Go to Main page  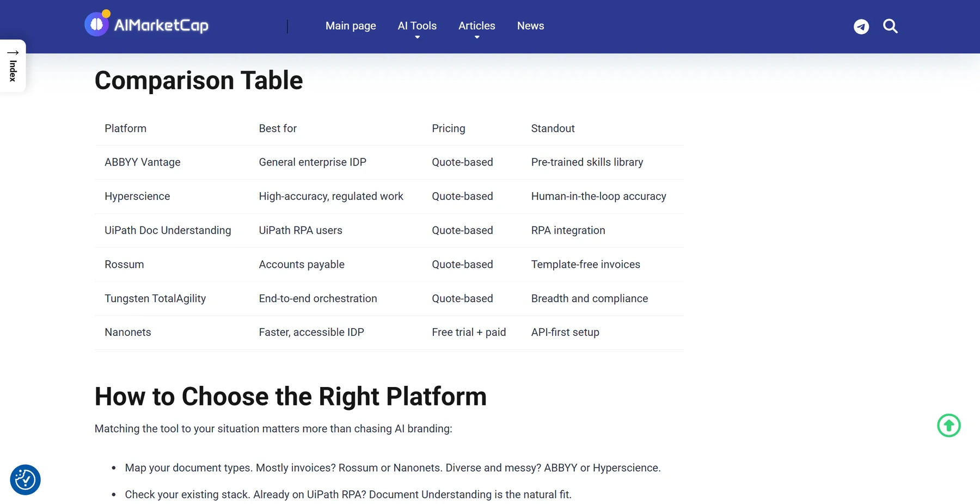[x=351, y=26]
